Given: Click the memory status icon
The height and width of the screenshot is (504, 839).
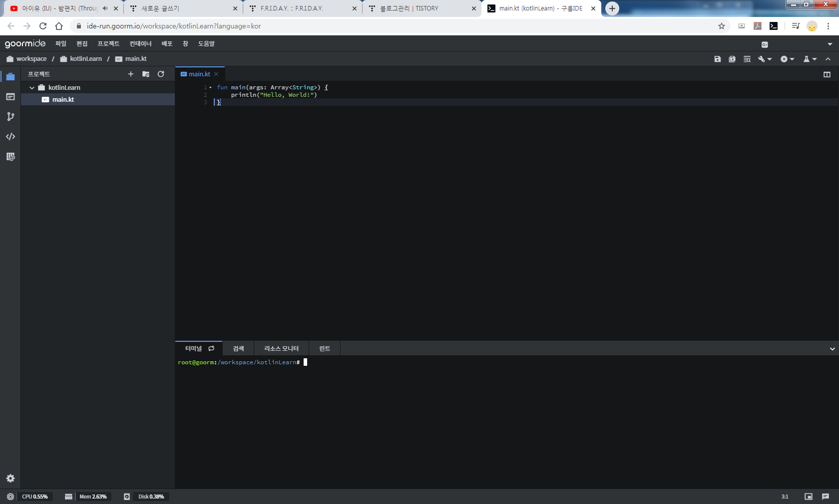Looking at the screenshot, I should [68, 497].
